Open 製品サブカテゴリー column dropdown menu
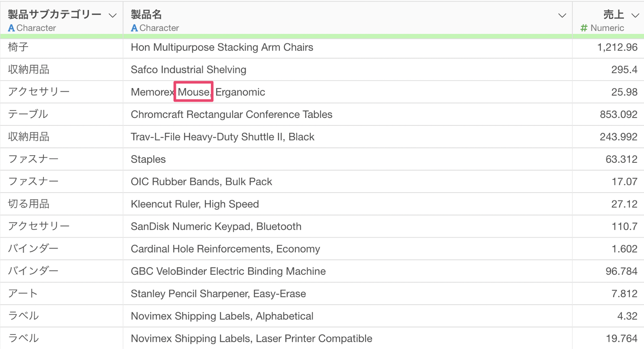Image resolution: width=644 pixels, height=349 pixels. (113, 16)
